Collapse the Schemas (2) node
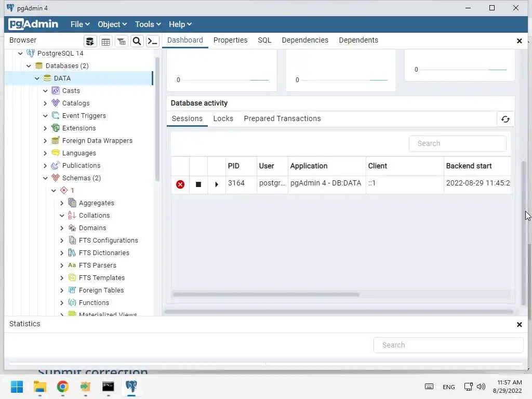 tap(45, 178)
